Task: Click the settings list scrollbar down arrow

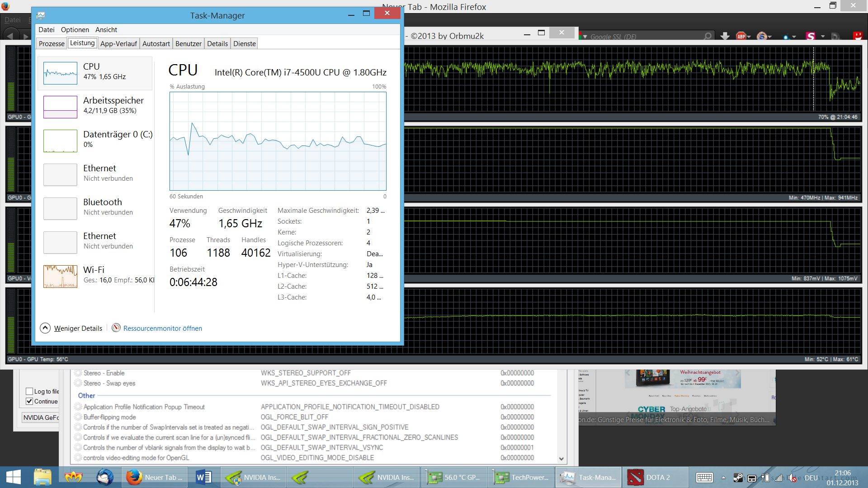Action: pyautogui.click(x=561, y=459)
